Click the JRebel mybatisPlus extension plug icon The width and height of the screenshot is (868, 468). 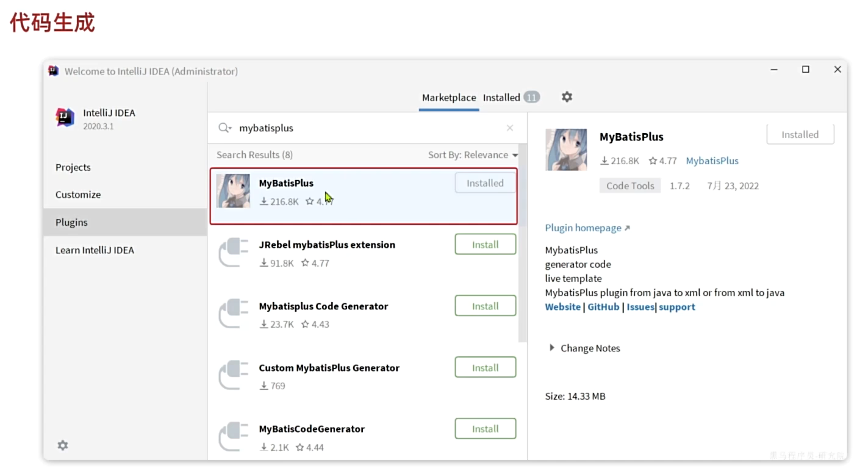[x=233, y=253]
